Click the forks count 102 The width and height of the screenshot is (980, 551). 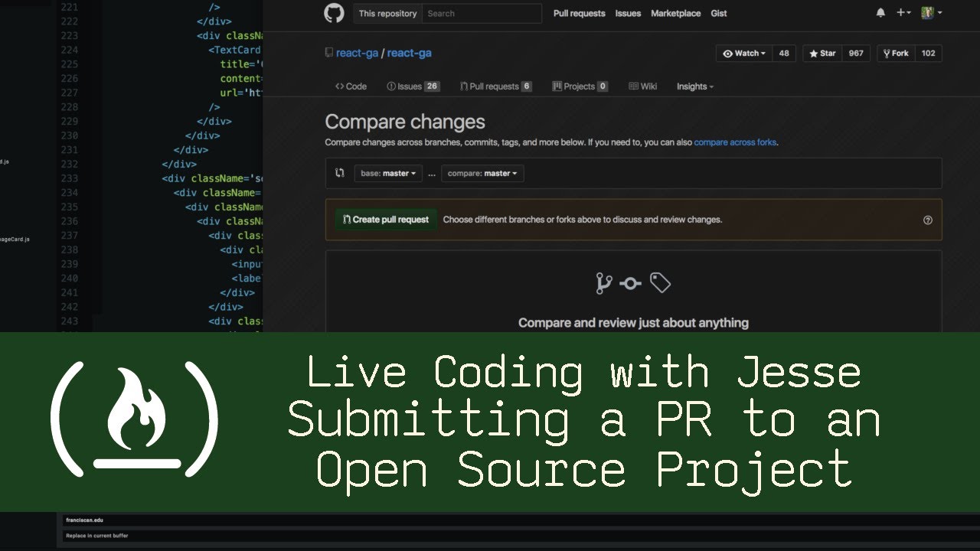(929, 54)
